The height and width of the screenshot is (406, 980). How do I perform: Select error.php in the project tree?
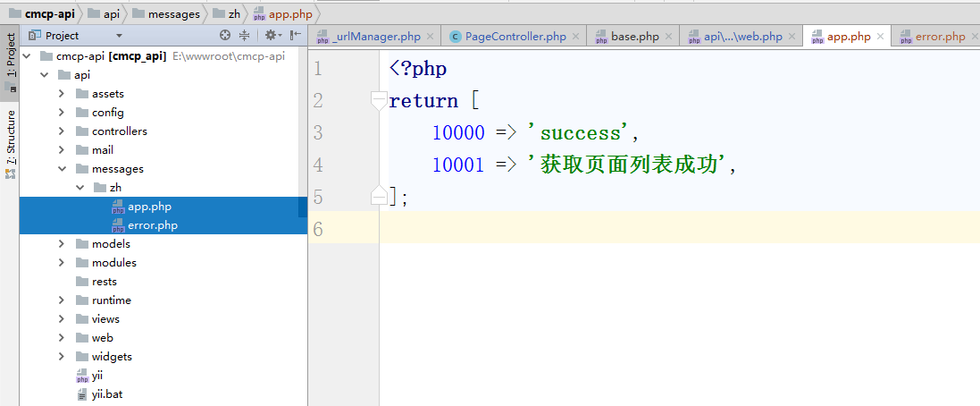(163, 225)
